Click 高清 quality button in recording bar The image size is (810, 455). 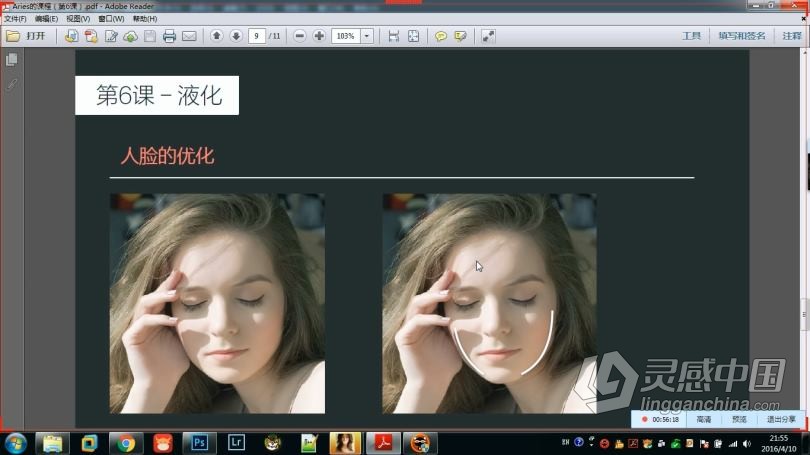tap(704, 419)
